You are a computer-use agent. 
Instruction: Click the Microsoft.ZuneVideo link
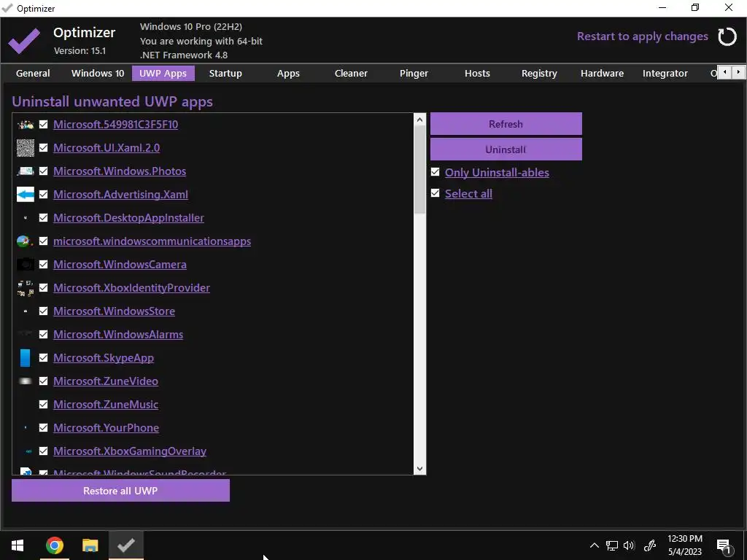pos(106,381)
